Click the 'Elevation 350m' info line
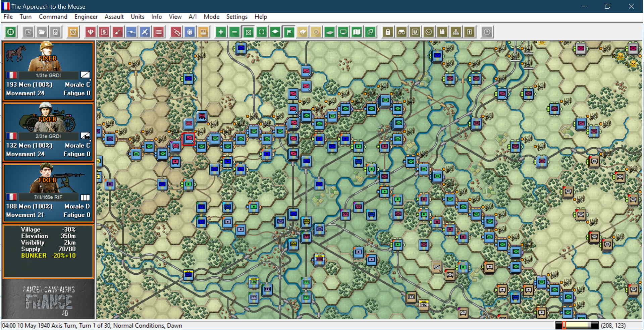The height and width of the screenshot is (330, 644). click(48, 236)
